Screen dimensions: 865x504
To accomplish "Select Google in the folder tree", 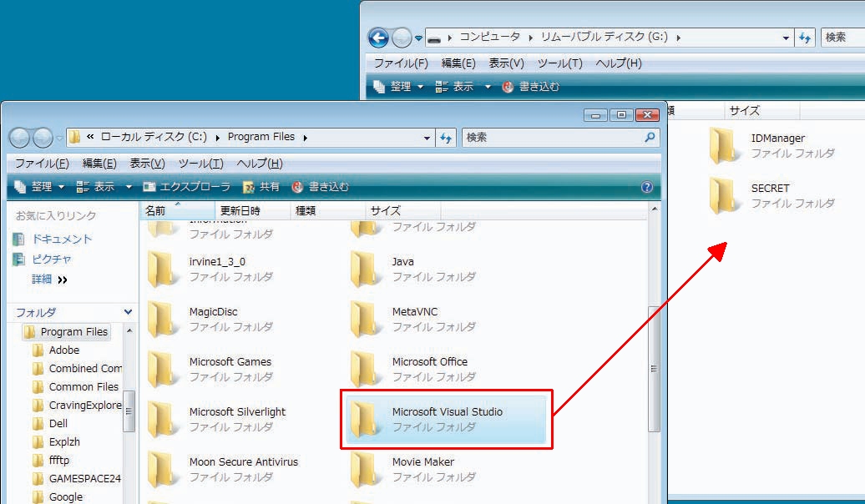I will (66, 496).
